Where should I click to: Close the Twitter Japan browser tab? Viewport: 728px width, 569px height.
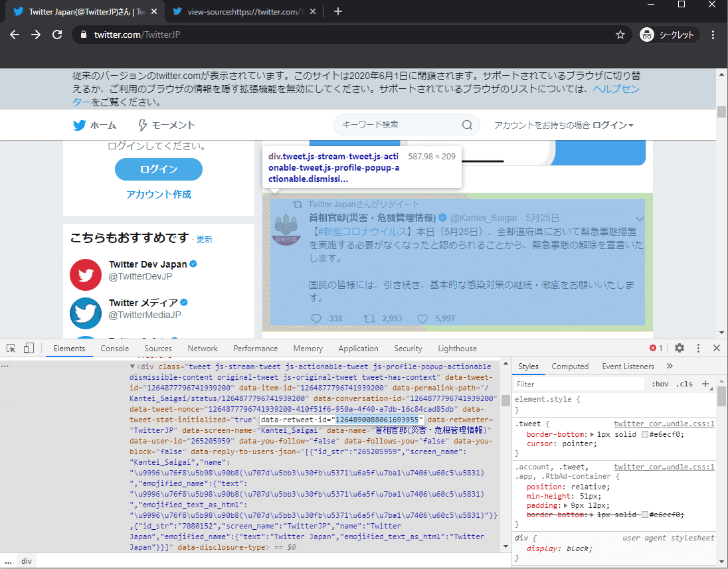(x=155, y=11)
